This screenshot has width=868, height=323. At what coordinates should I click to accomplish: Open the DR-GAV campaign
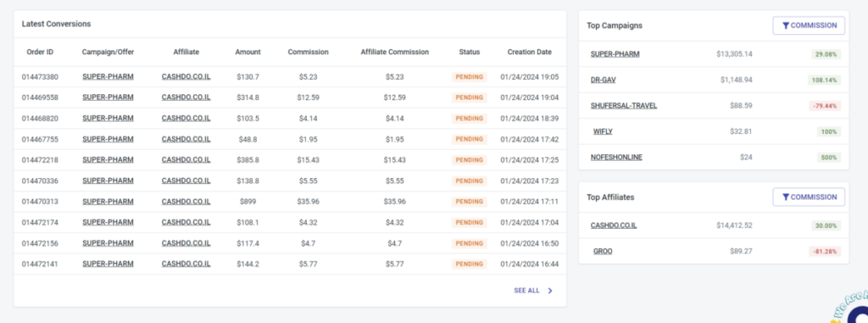coord(603,80)
